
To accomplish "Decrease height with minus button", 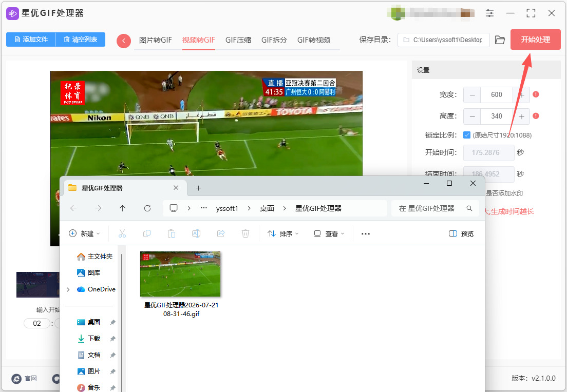I will 472,116.
